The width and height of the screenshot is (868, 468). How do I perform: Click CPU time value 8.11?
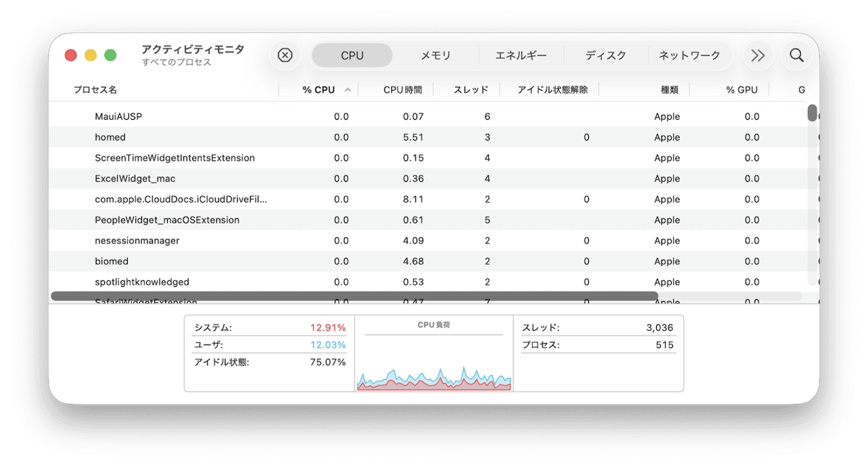click(x=413, y=199)
